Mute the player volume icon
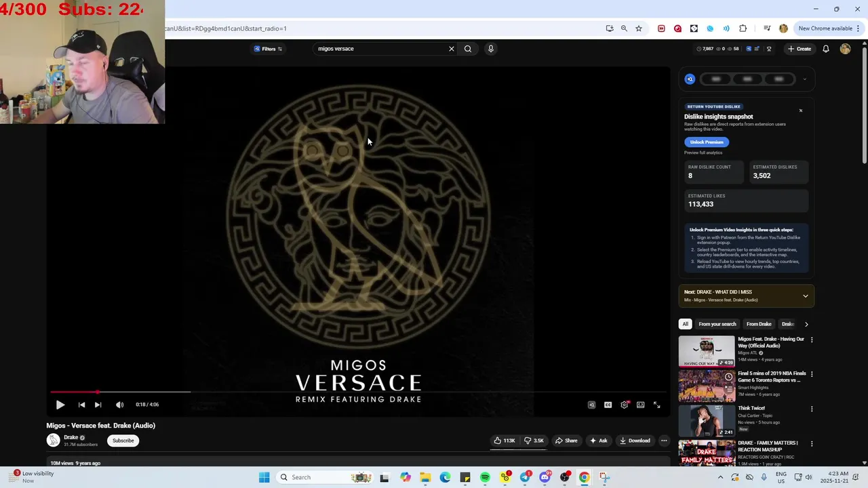The width and height of the screenshot is (868, 488). click(x=119, y=405)
